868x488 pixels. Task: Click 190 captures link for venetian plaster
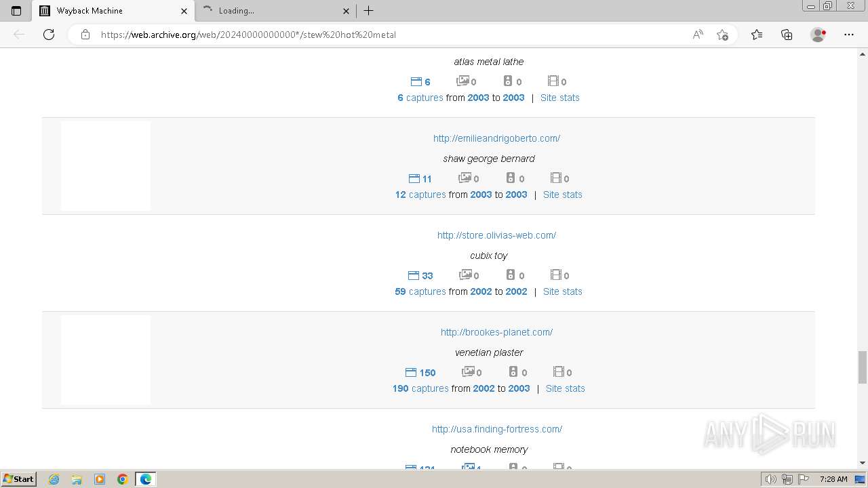click(420, 388)
